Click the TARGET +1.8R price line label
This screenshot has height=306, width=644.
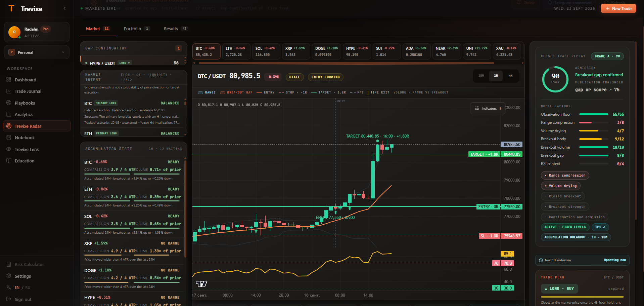point(484,154)
